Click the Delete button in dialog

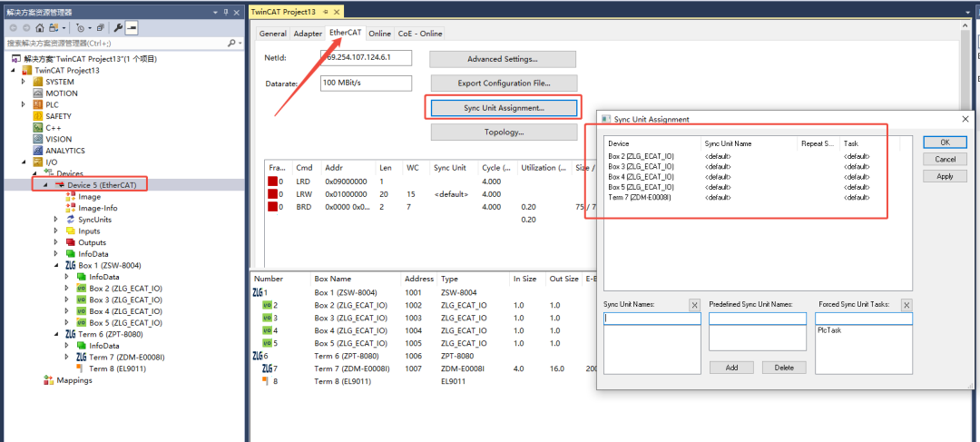[x=784, y=368]
